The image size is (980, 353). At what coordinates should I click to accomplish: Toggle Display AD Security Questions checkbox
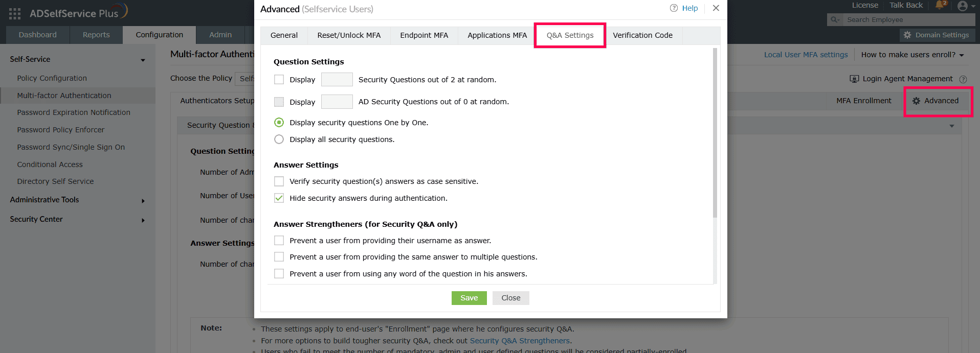pyautogui.click(x=279, y=102)
